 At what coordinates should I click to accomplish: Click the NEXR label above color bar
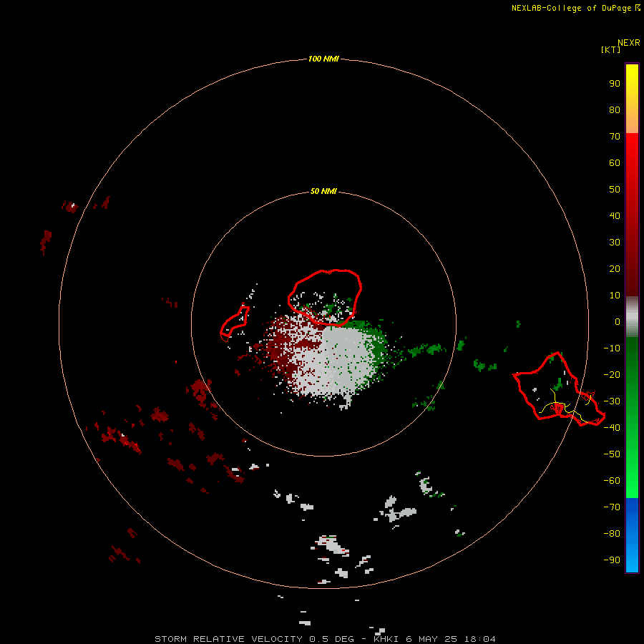pos(629,43)
